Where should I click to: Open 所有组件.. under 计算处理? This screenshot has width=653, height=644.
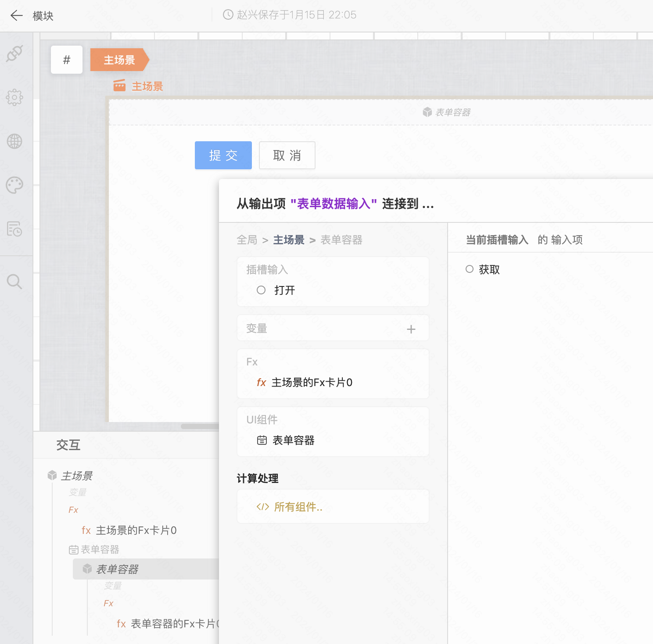pos(298,507)
